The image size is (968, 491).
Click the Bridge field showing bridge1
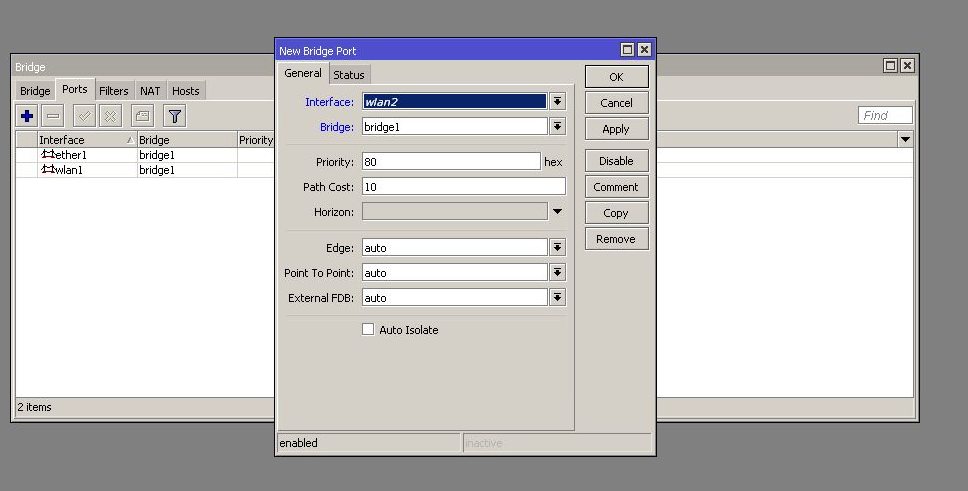(x=454, y=127)
